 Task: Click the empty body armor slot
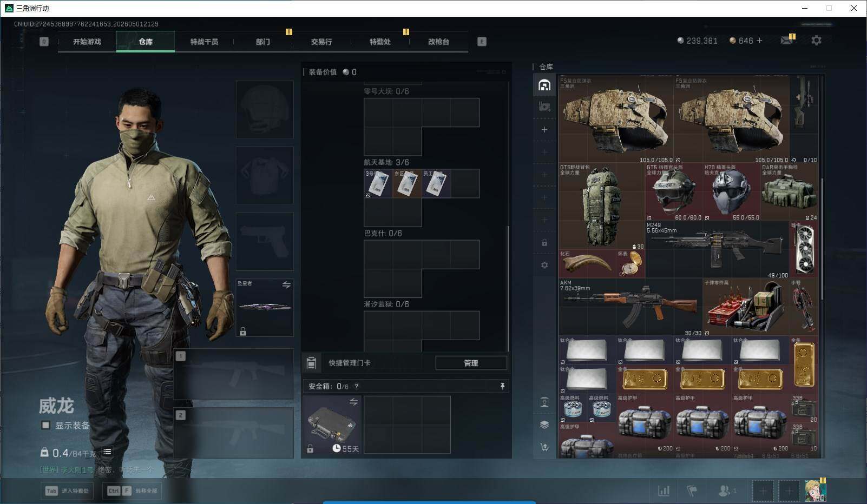pos(265,175)
